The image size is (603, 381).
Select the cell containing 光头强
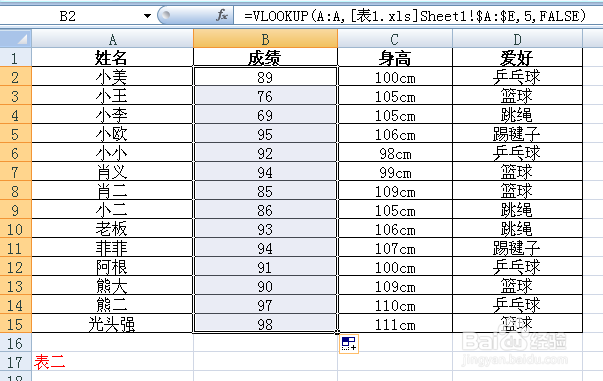112,323
